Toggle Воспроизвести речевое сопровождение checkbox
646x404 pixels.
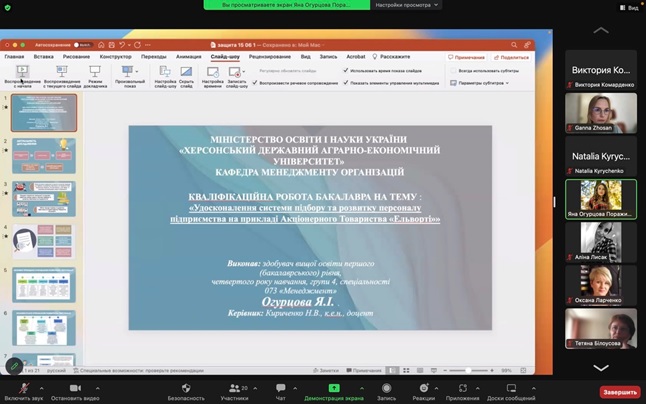coord(255,83)
